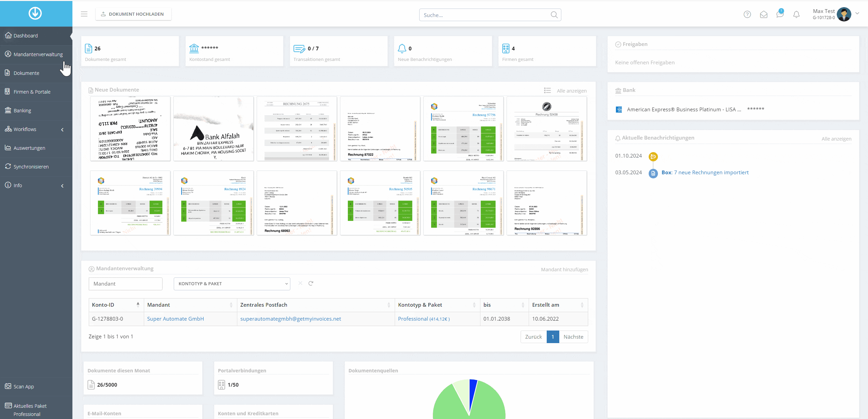Expand the Workflows submenu chevron

pyautogui.click(x=62, y=129)
